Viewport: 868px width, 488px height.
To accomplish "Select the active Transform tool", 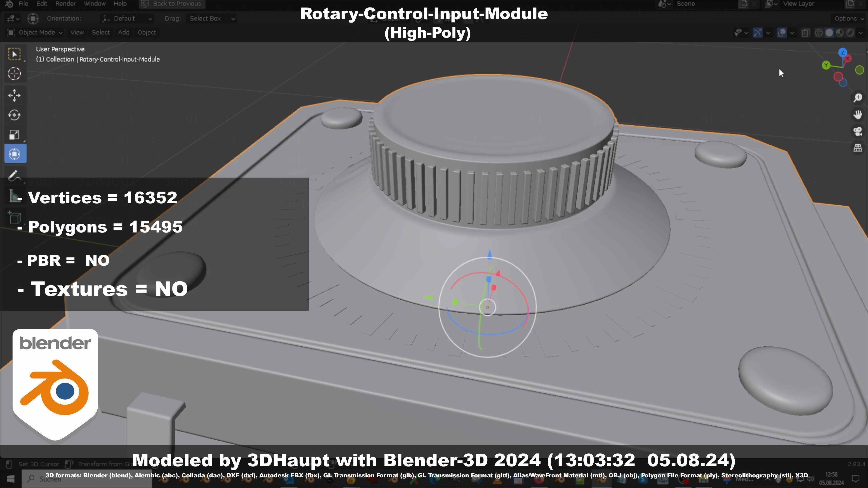I will click(x=15, y=154).
